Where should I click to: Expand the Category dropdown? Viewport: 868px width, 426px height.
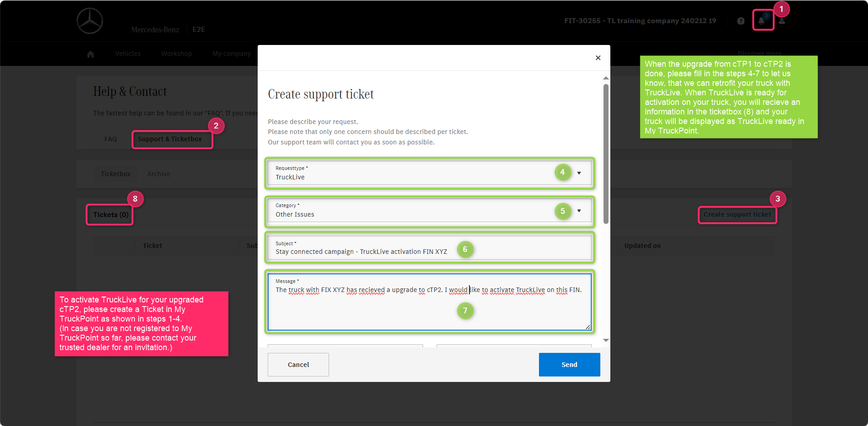tap(579, 211)
